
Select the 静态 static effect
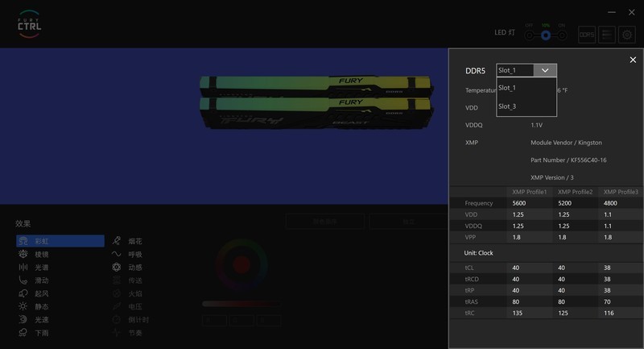pyautogui.click(x=34, y=306)
